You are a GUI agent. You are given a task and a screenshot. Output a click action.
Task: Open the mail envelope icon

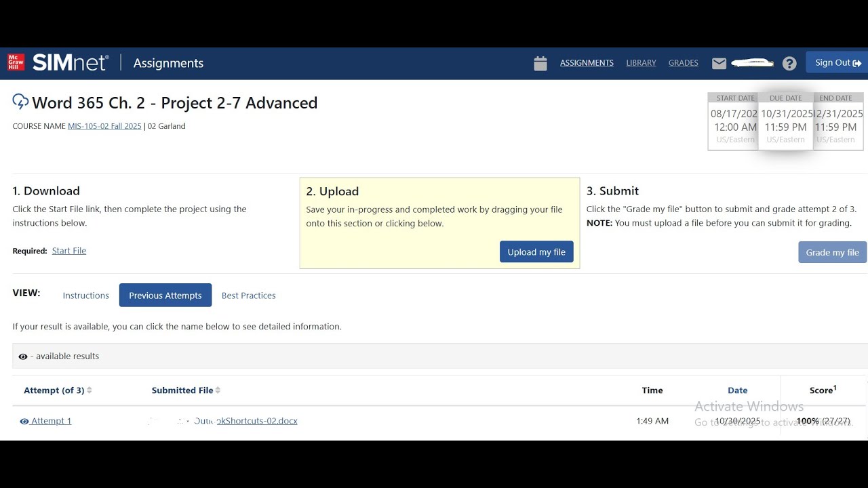tap(719, 63)
